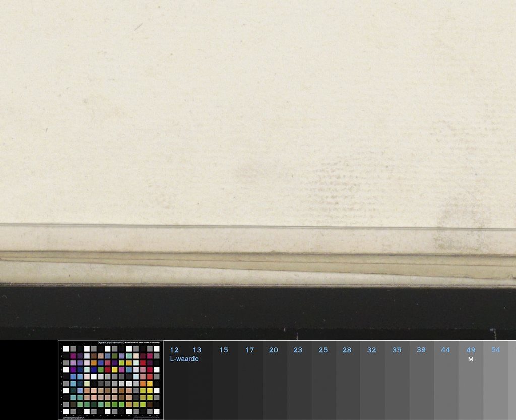Screen dimensions: 516x420
Task: Click the grayscale patch labeled 12
Action: (175, 383)
